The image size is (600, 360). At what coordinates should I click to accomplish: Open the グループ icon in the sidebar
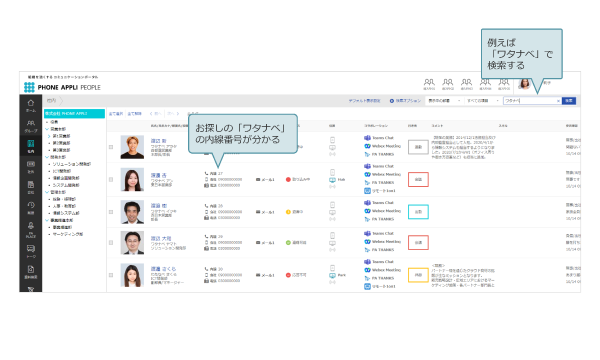pos(31,123)
